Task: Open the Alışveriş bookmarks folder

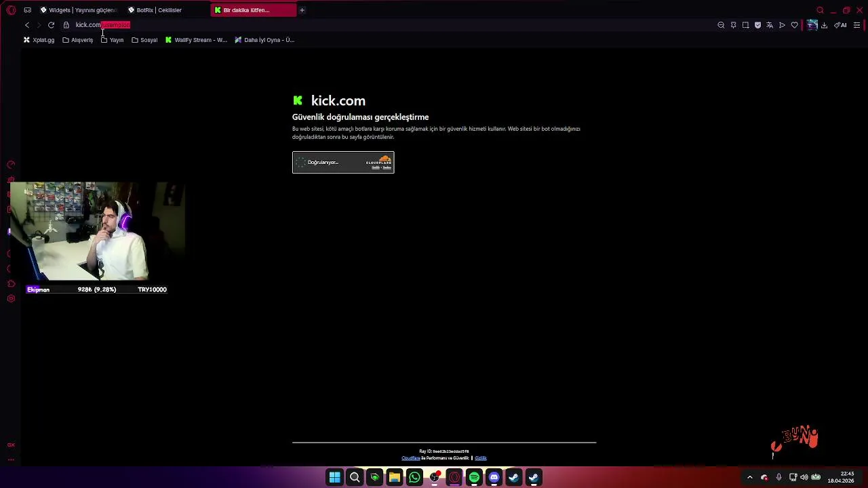Action: click(x=77, y=40)
